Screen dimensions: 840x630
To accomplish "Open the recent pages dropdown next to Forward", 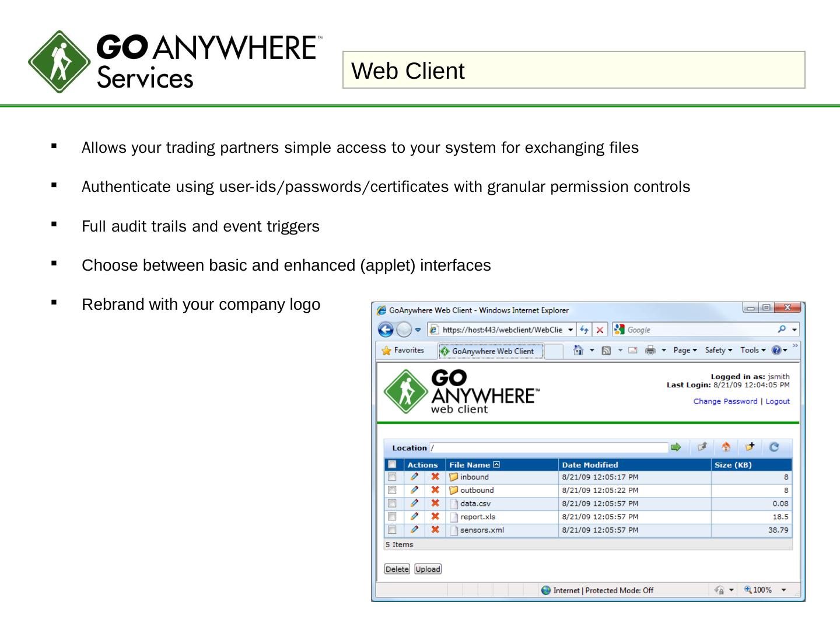I will (418, 330).
